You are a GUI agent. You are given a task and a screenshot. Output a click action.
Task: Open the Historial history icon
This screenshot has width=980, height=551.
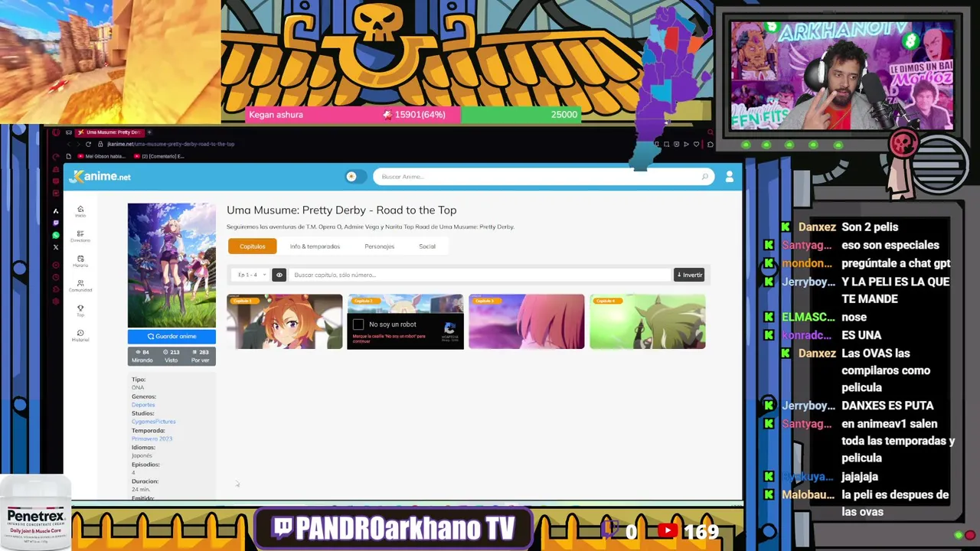pos(80,334)
